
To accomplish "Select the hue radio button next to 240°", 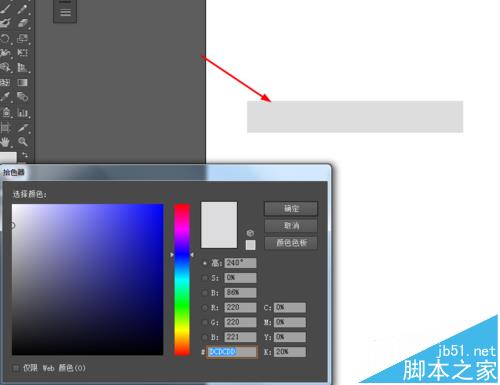I will [x=205, y=263].
